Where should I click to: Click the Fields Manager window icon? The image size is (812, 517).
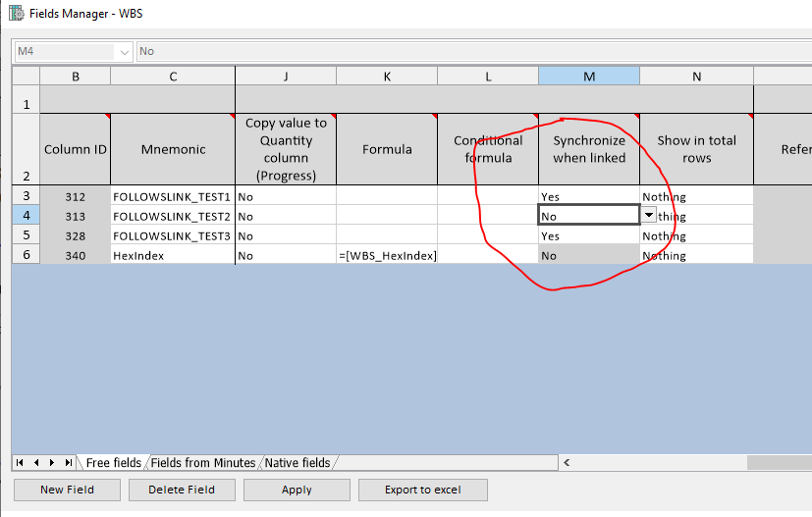pyautogui.click(x=16, y=15)
